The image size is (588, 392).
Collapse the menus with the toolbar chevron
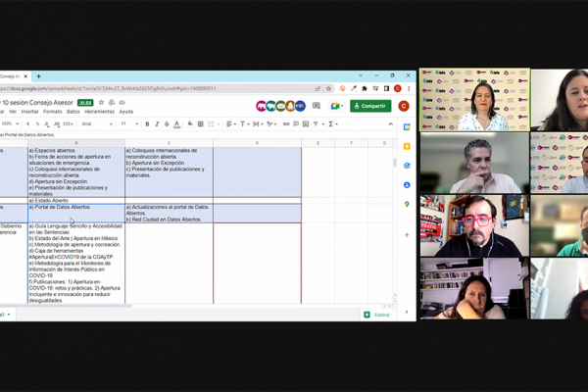coord(390,123)
